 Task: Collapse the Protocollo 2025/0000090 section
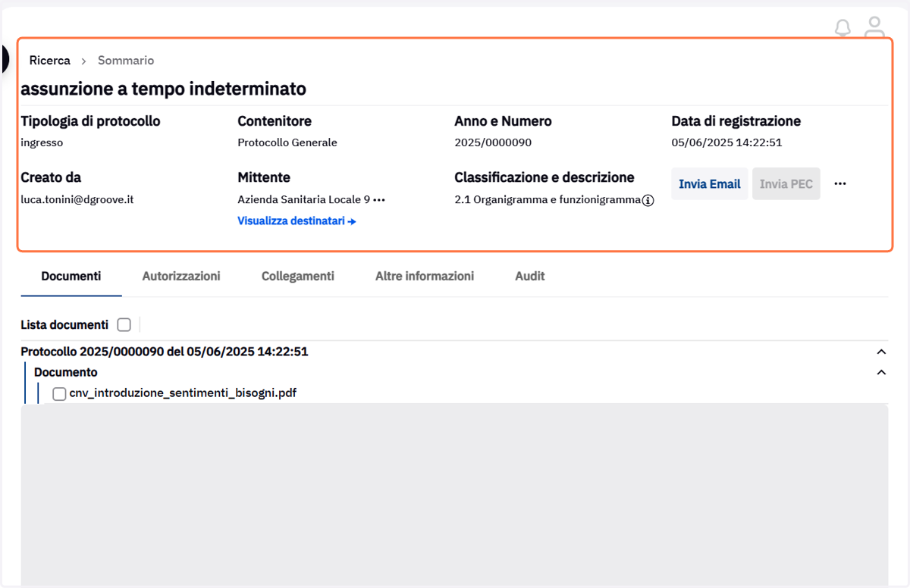(881, 352)
